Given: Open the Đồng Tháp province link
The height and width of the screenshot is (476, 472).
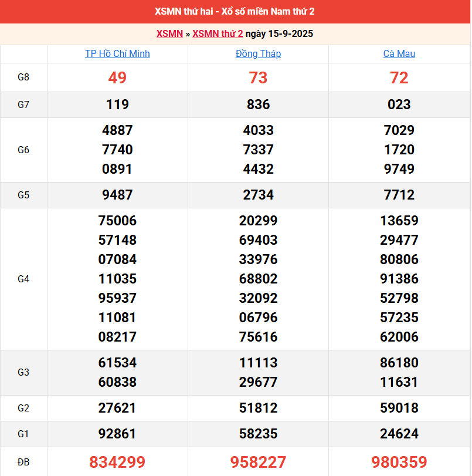Looking at the screenshot, I should [258, 54].
